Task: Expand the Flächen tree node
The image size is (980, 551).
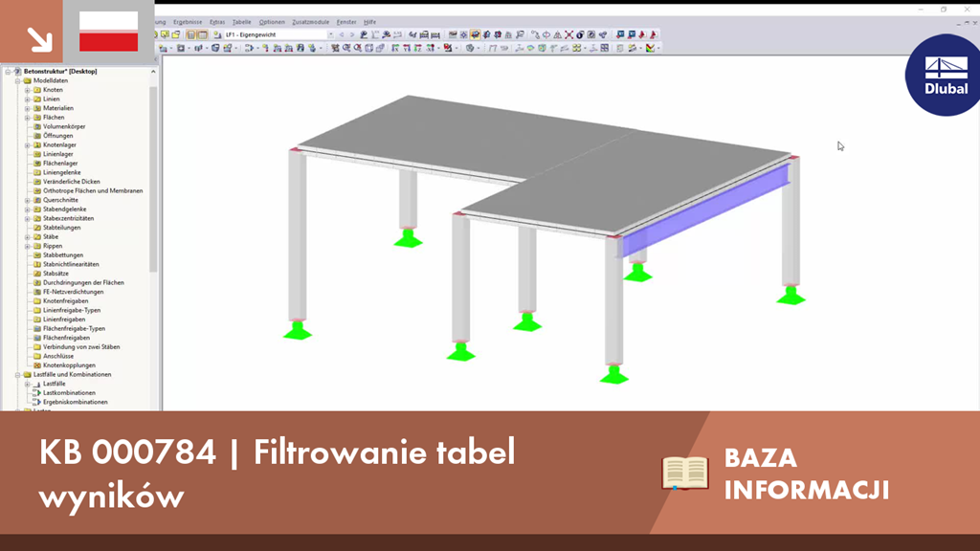Action: pyautogui.click(x=28, y=118)
